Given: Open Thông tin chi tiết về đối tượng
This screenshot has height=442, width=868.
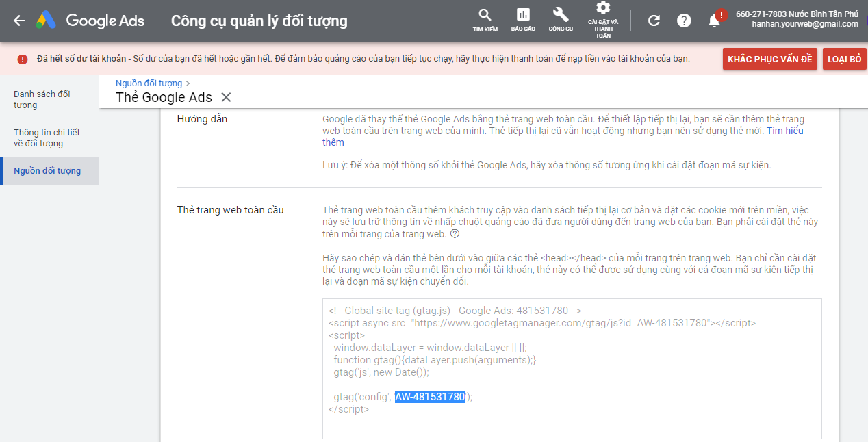Looking at the screenshot, I should 47,138.
